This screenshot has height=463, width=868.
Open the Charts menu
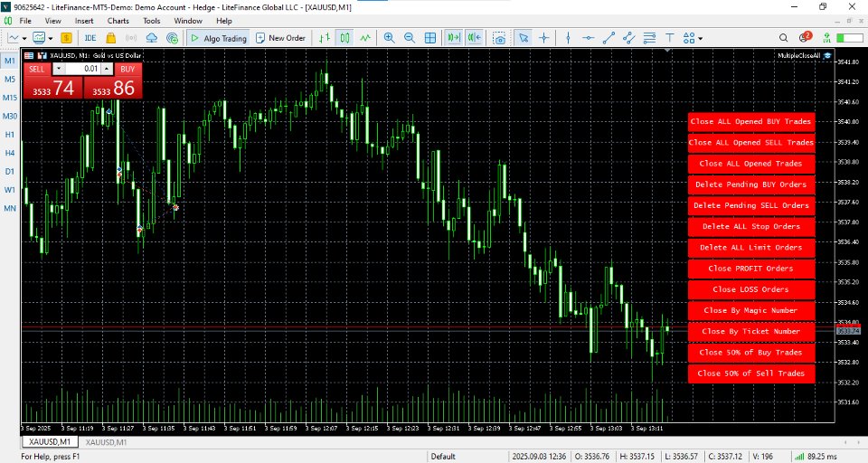[118, 21]
